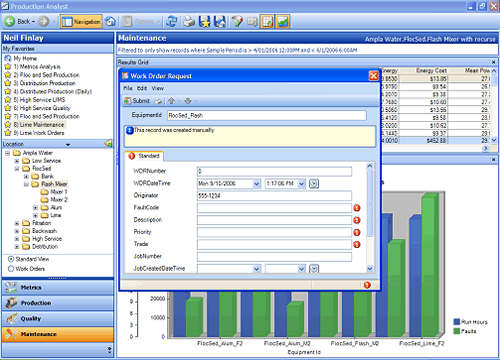Open the JobCreatedDateTime date dropdown

coord(256,269)
